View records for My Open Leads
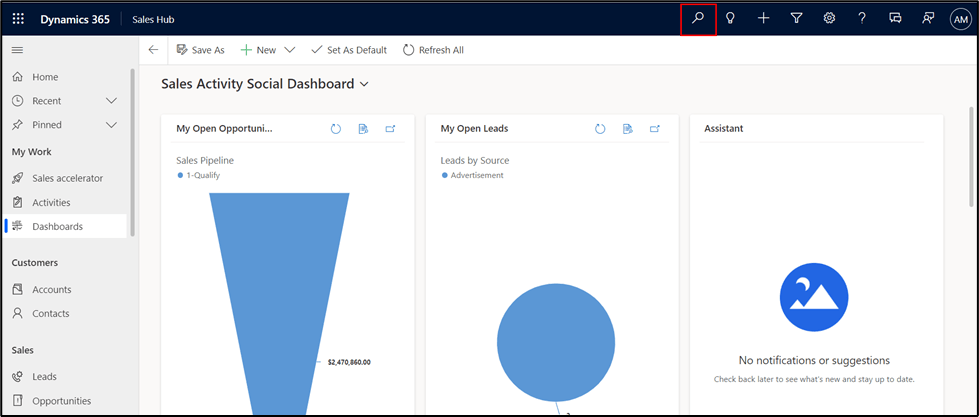979x417 pixels. pyautogui.click(x=627, y=129)
